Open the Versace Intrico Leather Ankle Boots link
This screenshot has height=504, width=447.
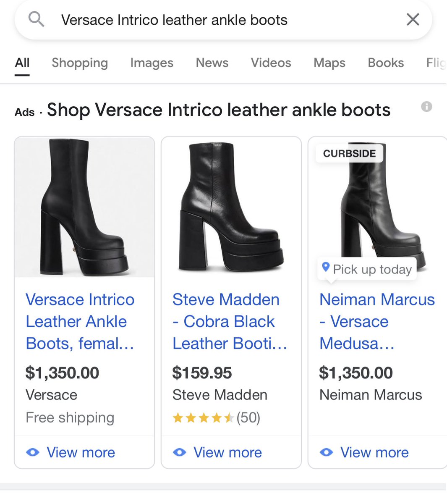pos(80,321)
